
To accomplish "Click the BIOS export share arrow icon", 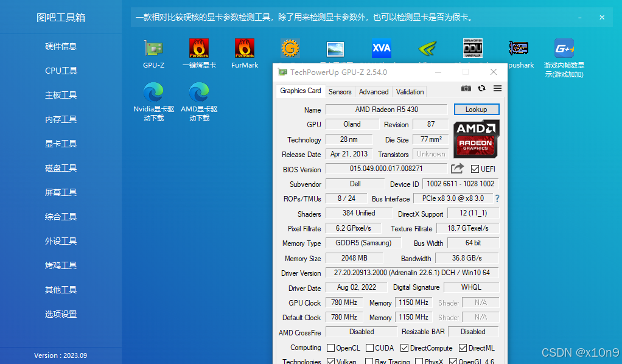I will point(457,169).
